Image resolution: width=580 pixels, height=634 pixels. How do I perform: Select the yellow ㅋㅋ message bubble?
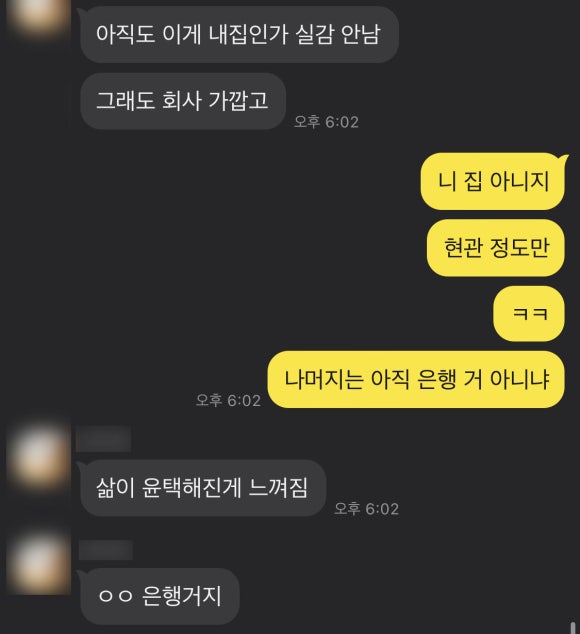529,314
